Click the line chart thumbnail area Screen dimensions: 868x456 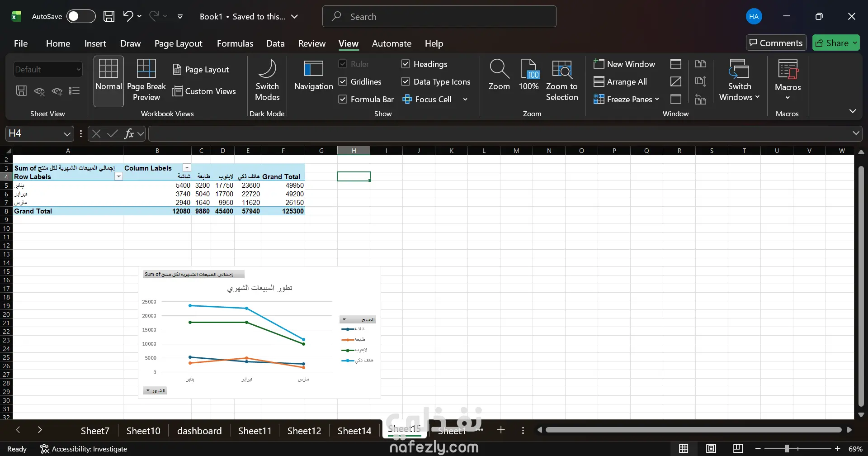point(259,332)
